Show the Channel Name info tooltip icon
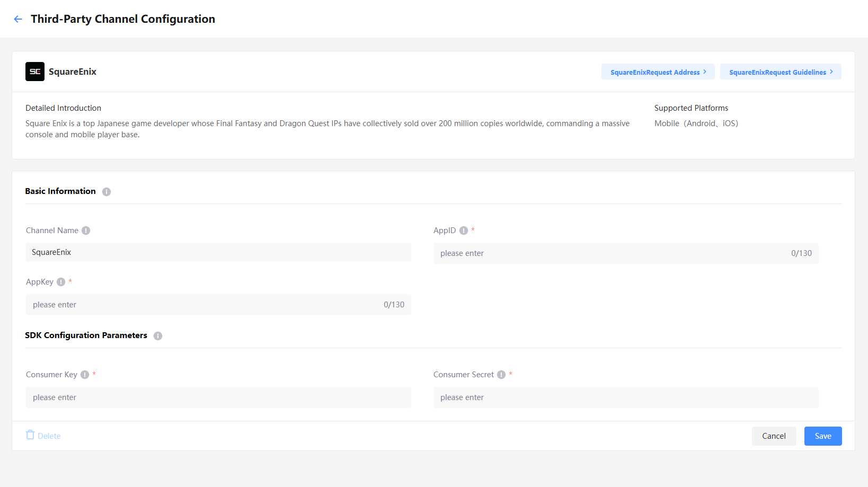Screen dimensions: 868x487 [x=86, y=231]
